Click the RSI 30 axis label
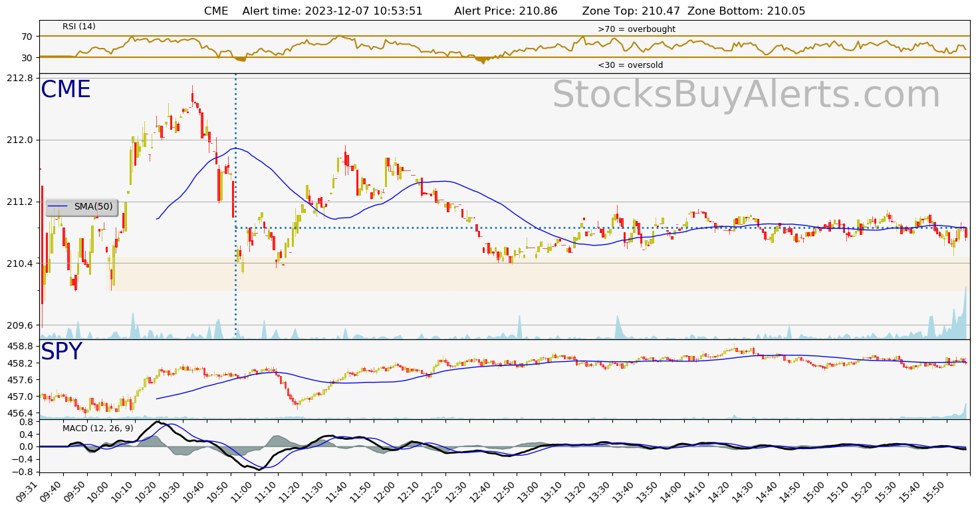The width and height of the screenshot is (980, 511). tap(27, 58)
